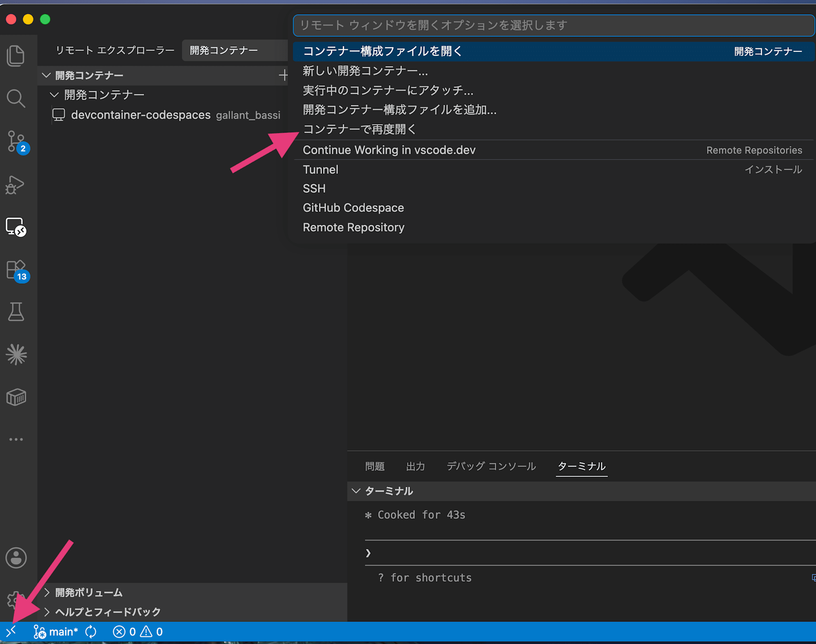The height and width of the screenshot is (644, 816).
Task: Select devcontainer-codespaces gallant_bassi container
Action: (x=166, y=115)
